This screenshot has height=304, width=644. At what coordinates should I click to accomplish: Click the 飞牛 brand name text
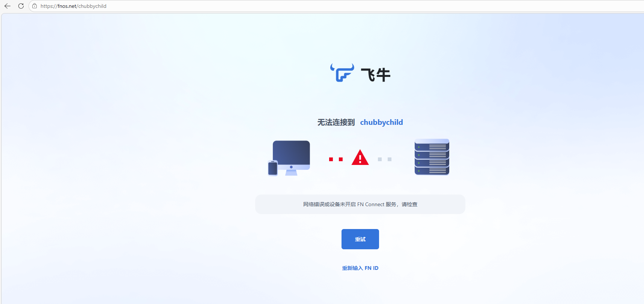click(x=376, y=75)
